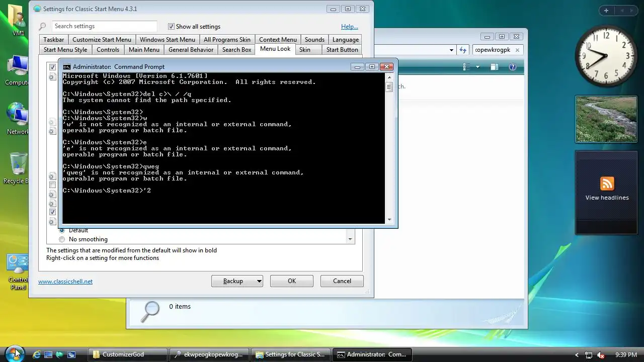Click the magnifier icon beside Search settings
Screen dimensions: 644x362
(43, 26)
